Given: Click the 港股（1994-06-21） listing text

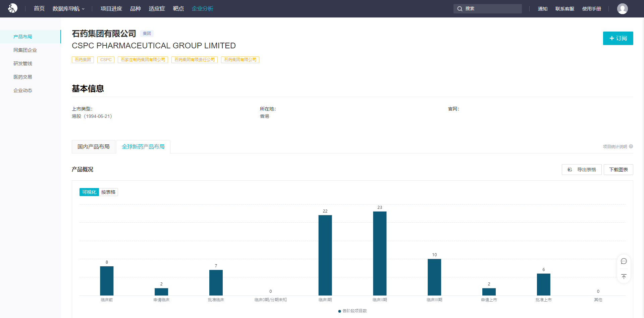Looking at the screenshot, I should [x=92, y=116].
